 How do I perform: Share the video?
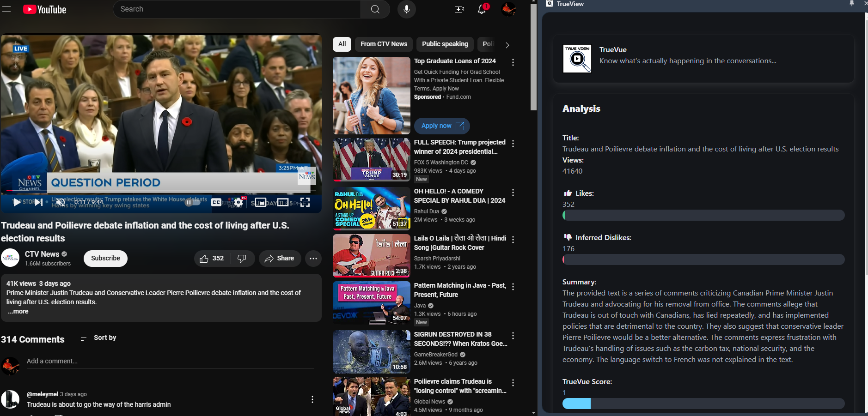pos(280,259)
